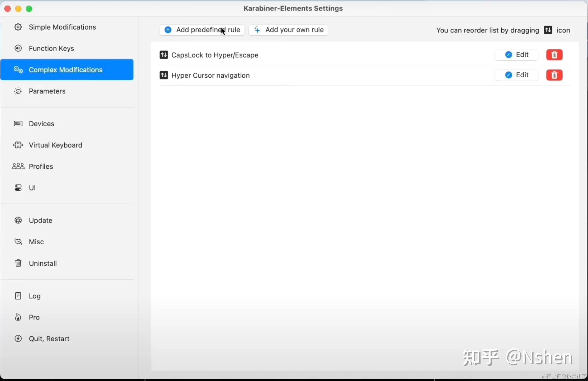Delete the CapsLock to Hyper/Escape rule

click(554, 55)
